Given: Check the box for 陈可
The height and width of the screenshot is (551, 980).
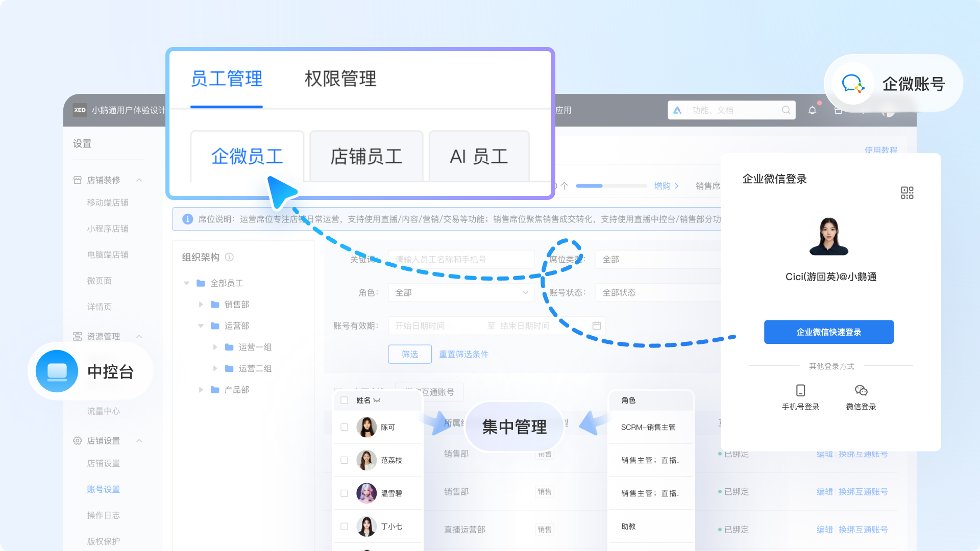Looking at the screenshot, I should [345, 427].
